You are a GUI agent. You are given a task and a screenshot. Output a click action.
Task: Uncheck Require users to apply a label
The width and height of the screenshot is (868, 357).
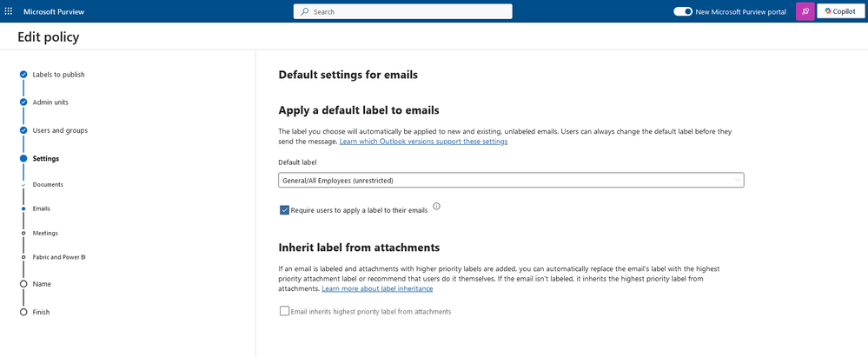tap(285, 210)
